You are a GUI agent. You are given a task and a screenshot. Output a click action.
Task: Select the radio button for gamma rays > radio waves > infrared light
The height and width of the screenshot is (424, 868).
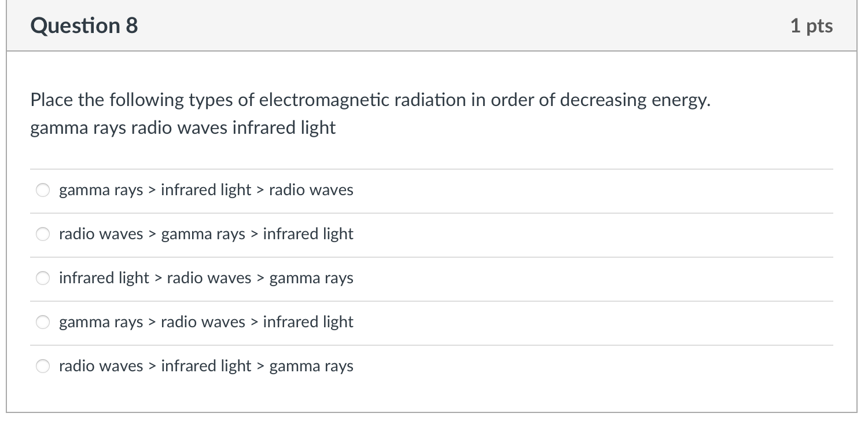point(43,322)
